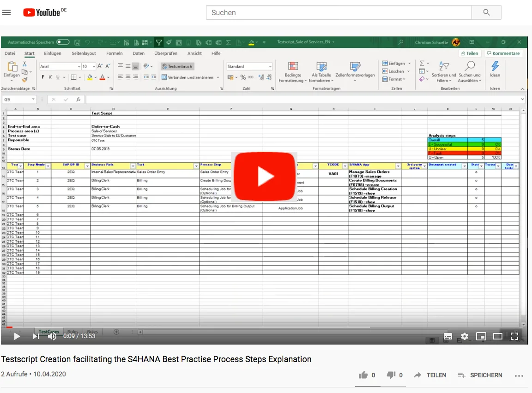Click the percent style icon

[243, 77]
